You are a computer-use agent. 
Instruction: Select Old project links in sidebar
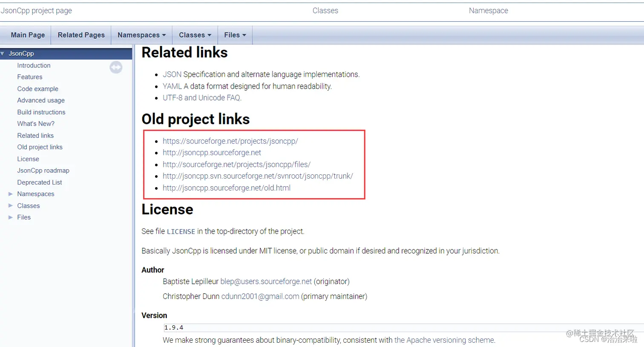(x=40, y=147)
